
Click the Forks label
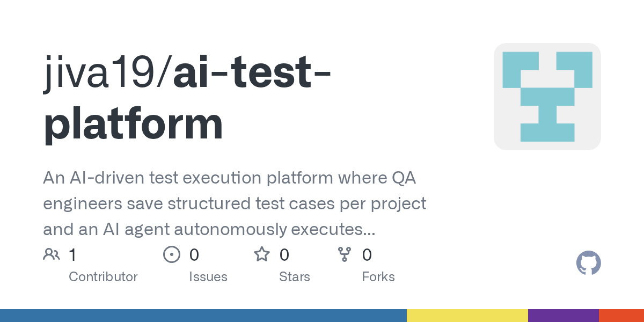click(x=378, y=277)
